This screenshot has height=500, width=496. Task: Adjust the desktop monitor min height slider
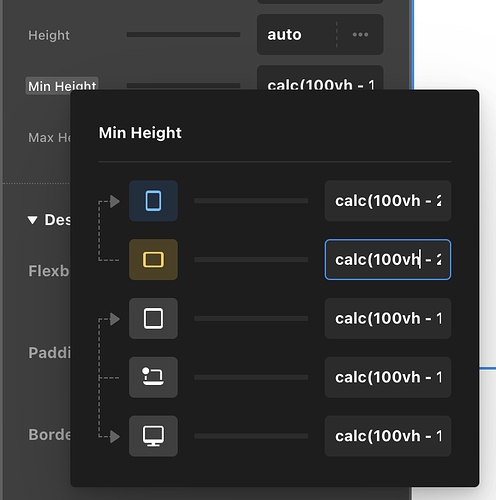pyautogui.click(x=251, y=436)
